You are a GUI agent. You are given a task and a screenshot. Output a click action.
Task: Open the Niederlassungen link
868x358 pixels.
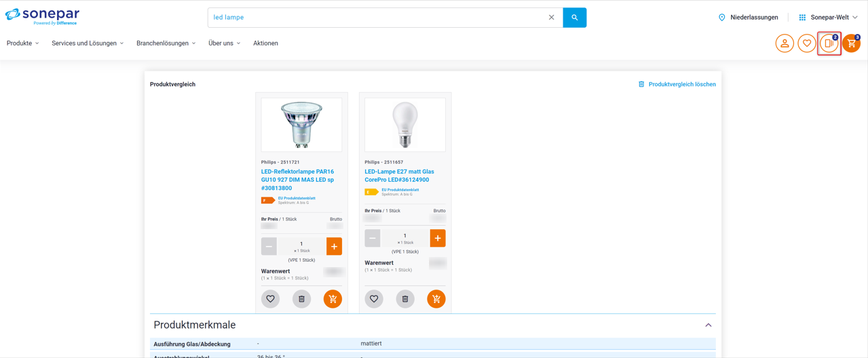754,18
